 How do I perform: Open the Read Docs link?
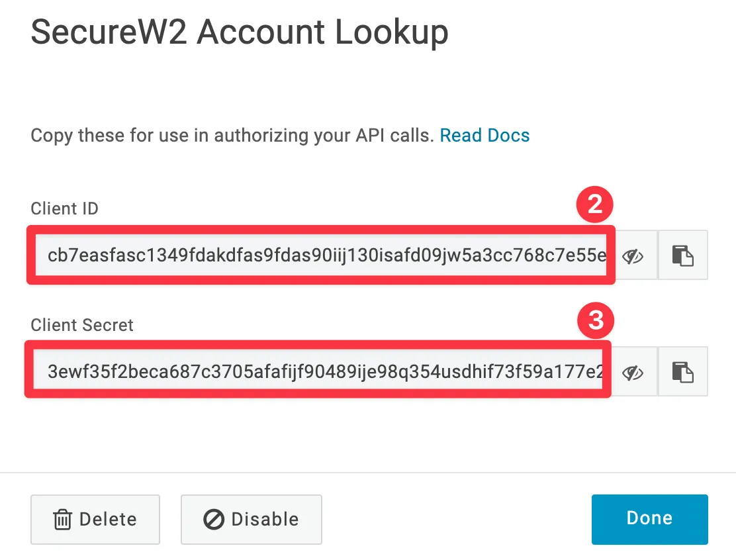tap(484, 135)
